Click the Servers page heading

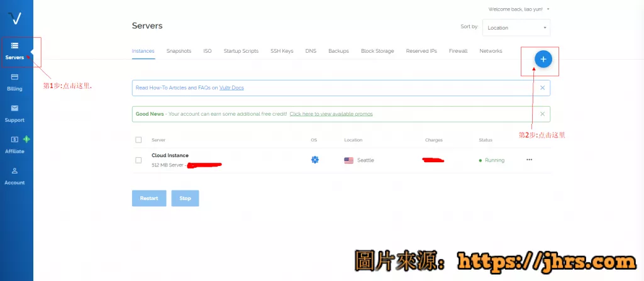(x=147, y=26)
